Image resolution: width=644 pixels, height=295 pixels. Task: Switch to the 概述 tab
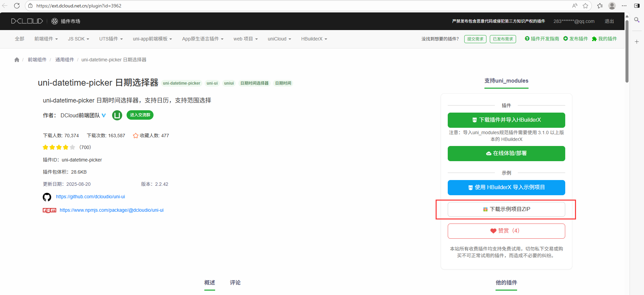[x=209, y=283]
